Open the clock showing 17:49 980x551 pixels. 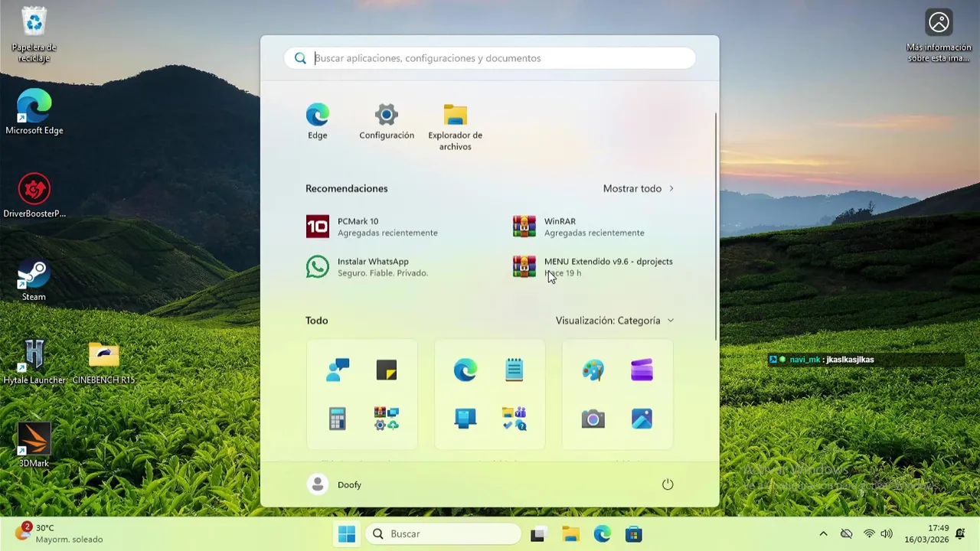click(926, 534)
